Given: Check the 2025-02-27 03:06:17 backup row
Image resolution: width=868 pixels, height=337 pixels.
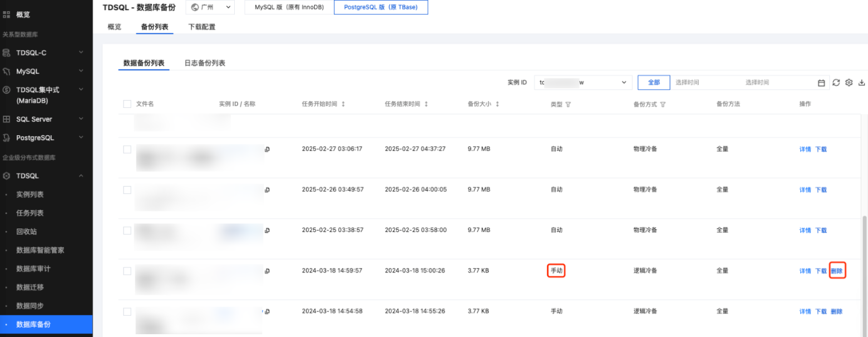Looking at the screenshot, I should coord(127,149).
